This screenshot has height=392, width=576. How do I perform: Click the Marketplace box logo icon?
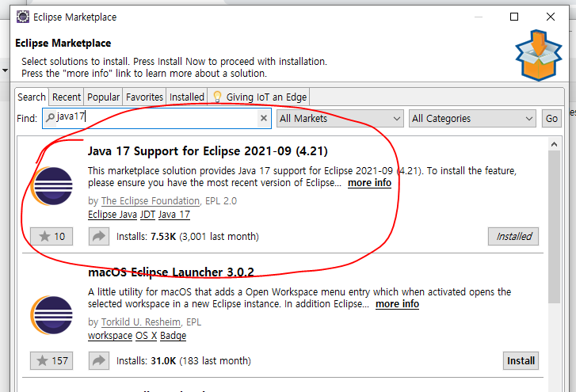538,55
